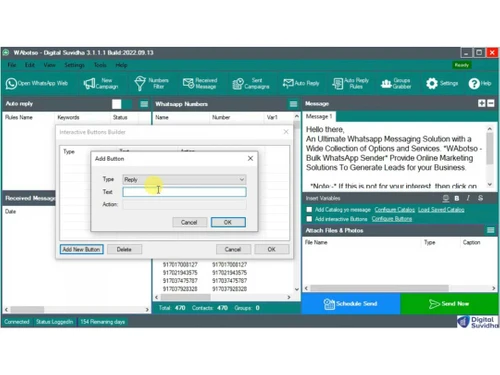Open the Configure Buttons link
Screen dimensions: 500x375
pos(392,219)
